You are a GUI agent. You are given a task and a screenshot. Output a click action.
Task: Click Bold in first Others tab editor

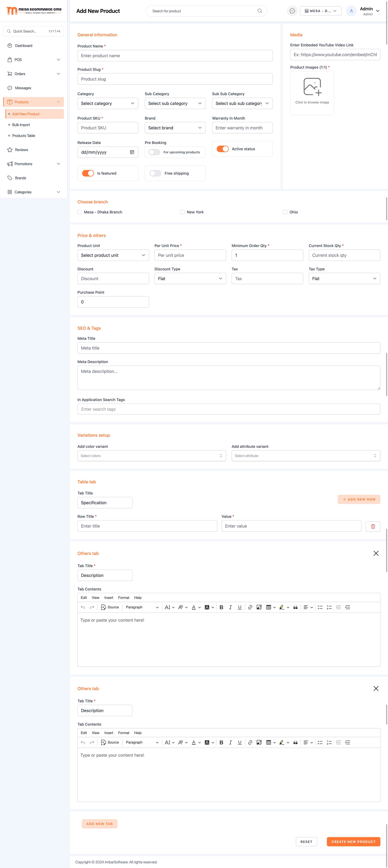pos(221,607)
